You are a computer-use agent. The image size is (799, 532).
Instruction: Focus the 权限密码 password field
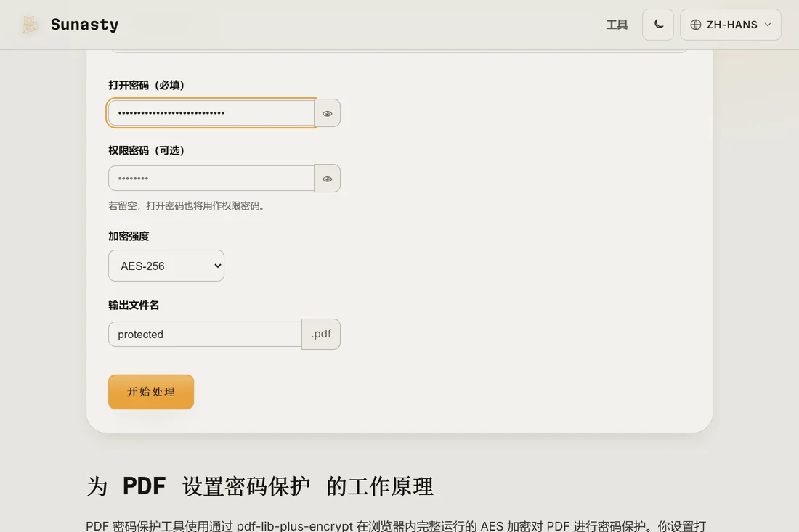click(x=211, y=179)
